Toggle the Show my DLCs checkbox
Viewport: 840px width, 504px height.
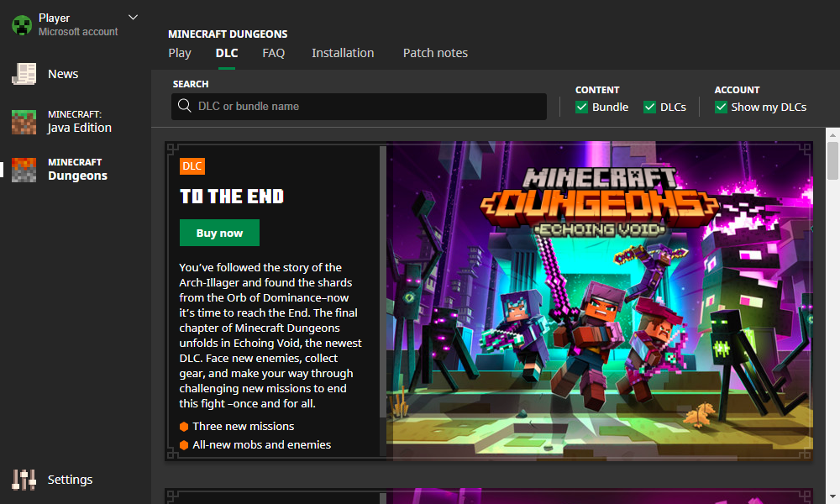tap(721, 108)
